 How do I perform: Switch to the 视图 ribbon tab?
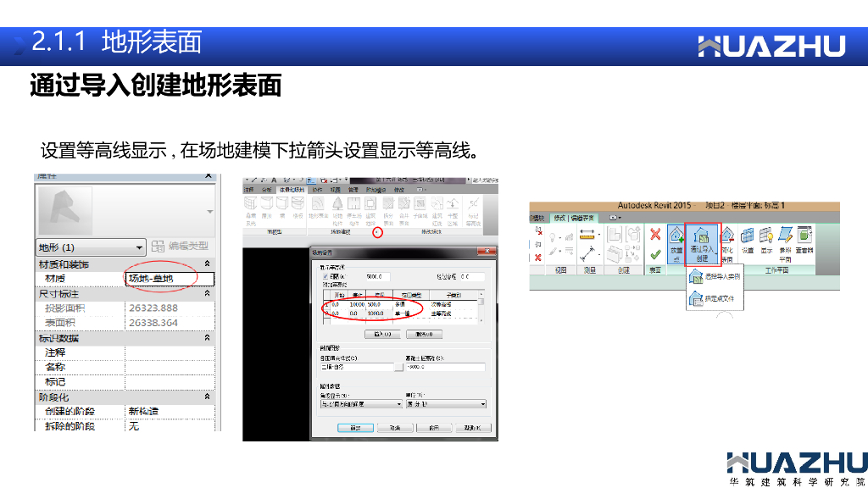click(x=336, y=190)
